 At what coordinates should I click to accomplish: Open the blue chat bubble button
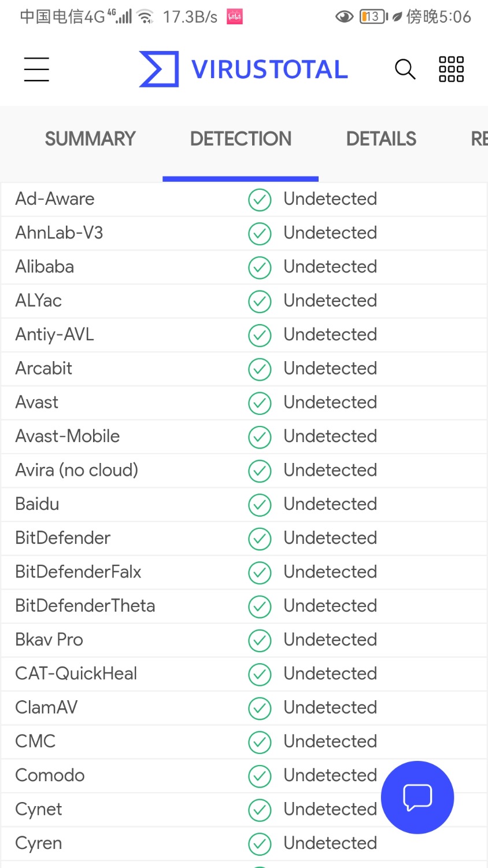(x=417, y=797)
